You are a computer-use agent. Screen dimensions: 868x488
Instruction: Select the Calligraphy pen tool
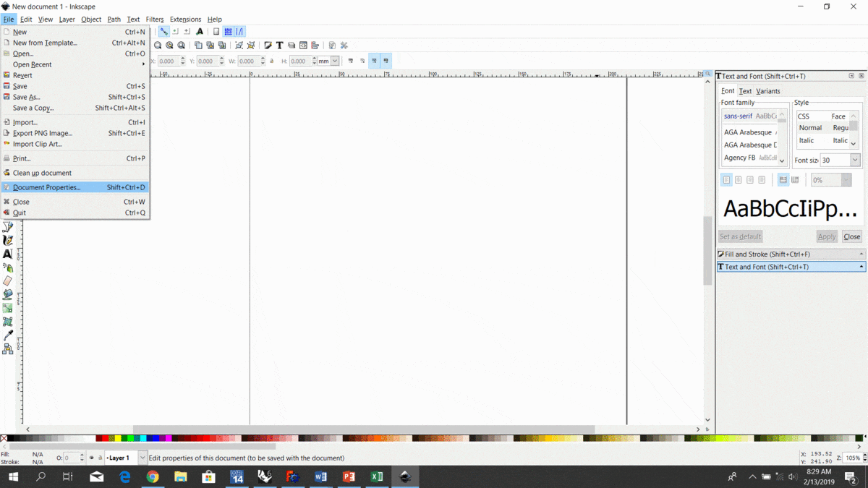point(8,240)
